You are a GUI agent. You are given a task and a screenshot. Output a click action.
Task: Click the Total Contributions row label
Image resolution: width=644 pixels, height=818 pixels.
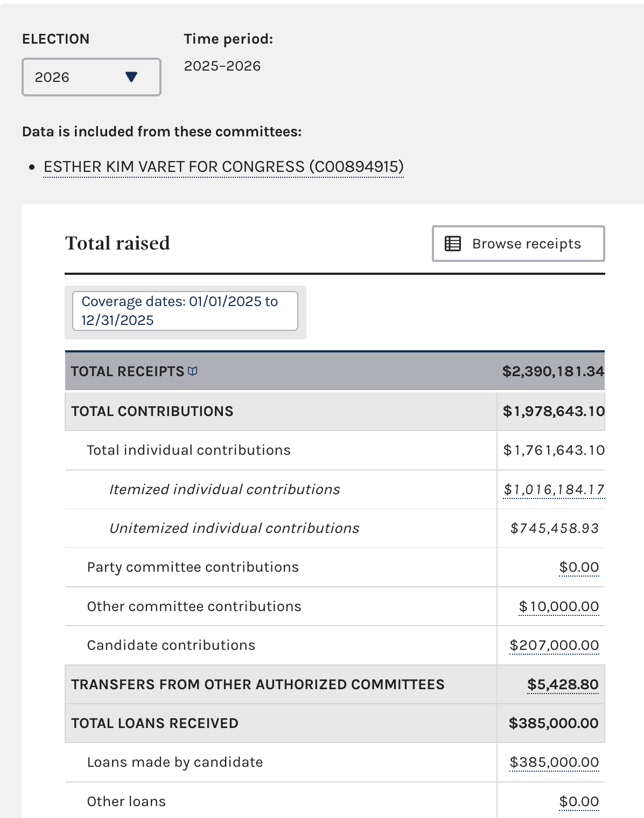152,411
